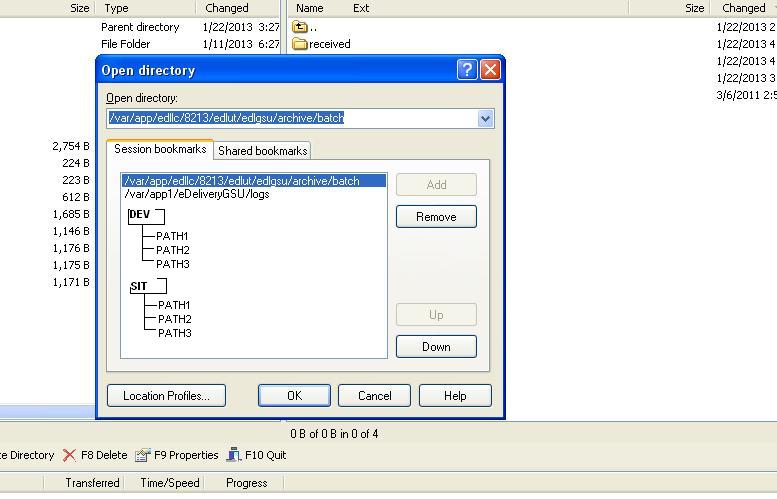Switch to the Shared bookmarks tab
Screen dimensions: 777x499
262,151
